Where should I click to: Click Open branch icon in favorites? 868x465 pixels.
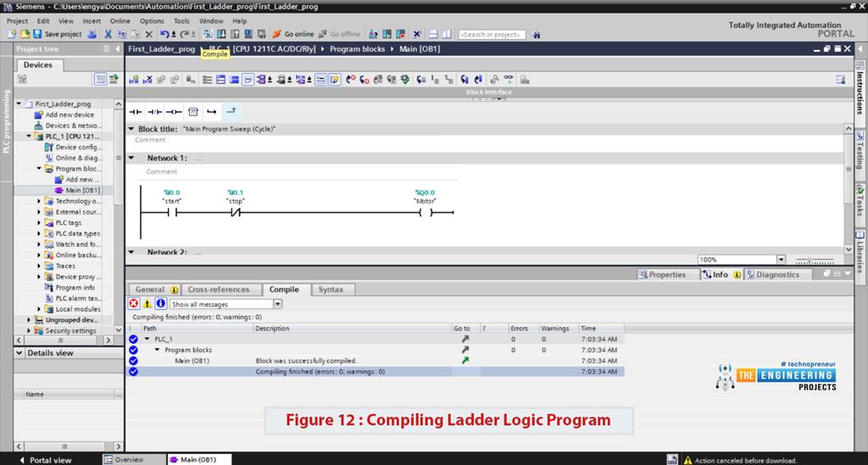(x=212, y=112)
